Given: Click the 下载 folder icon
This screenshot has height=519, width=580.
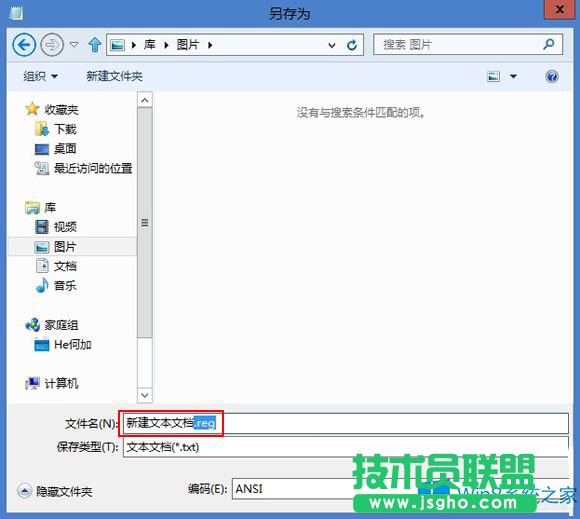Looking at the screenshot, I should click(42, 129).
